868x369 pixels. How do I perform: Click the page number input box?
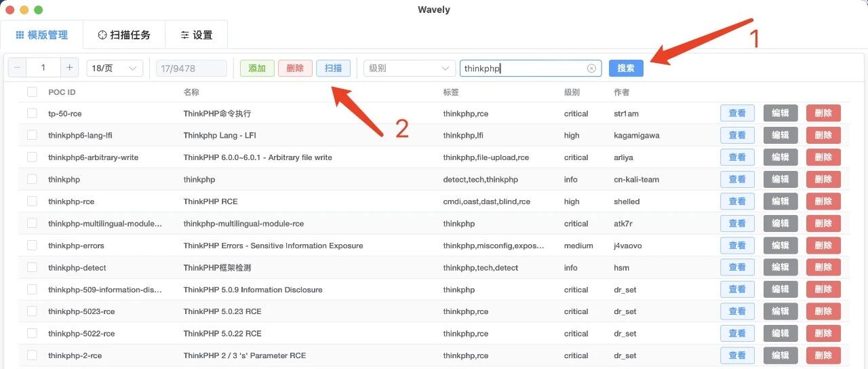point(43,68)
